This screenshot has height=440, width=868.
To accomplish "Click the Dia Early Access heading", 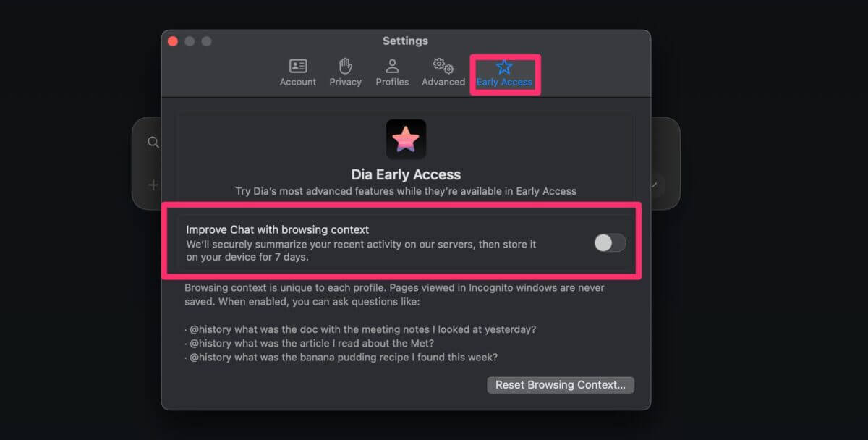I will coord(406,174).
